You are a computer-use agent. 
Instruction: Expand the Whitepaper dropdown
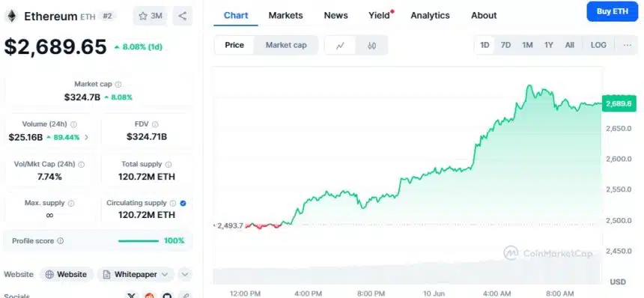point(136,274)
